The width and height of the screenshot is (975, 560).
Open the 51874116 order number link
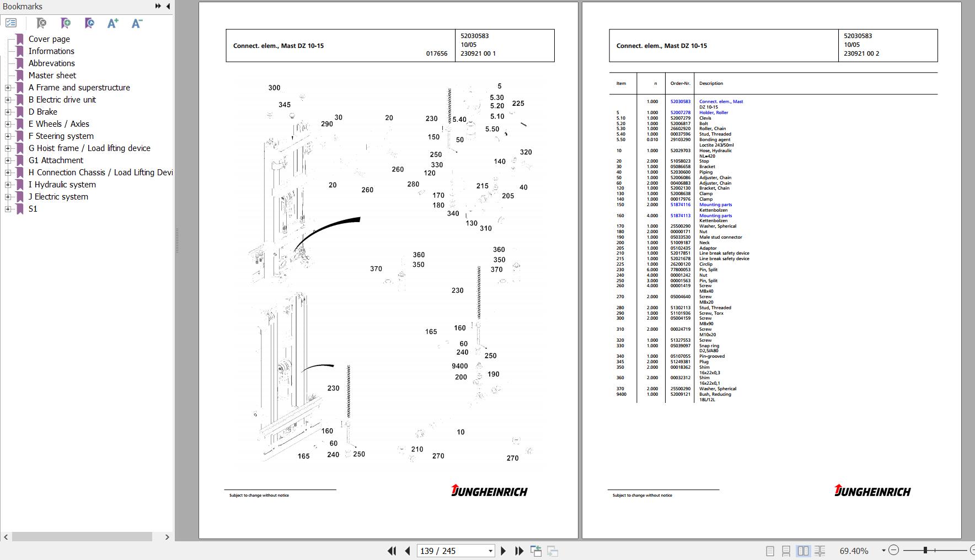(x=680, y=204)
